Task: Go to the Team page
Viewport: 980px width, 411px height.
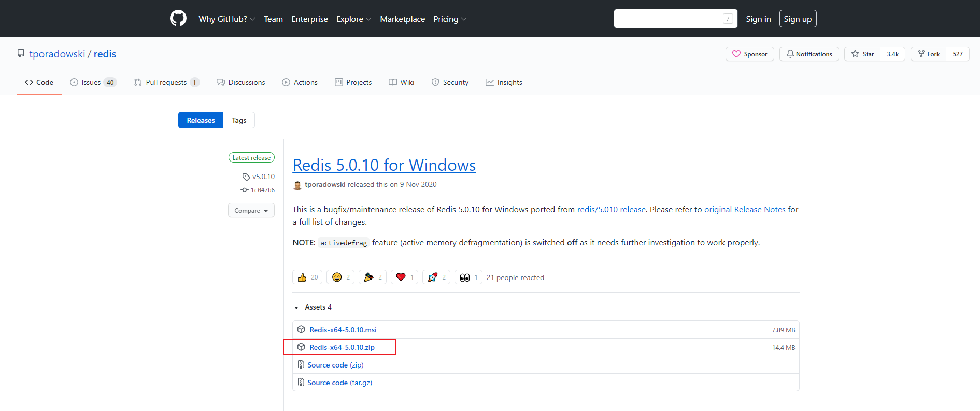Action: coord(273,19)
